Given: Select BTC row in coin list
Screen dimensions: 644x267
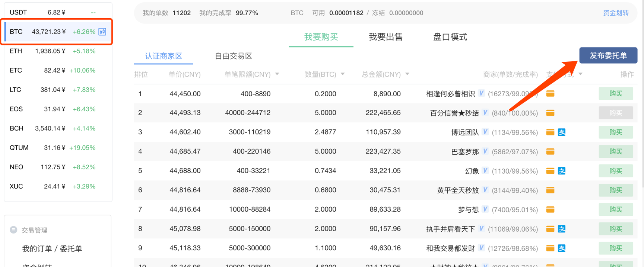Looking at the screenshot, I should pos(58,32).
